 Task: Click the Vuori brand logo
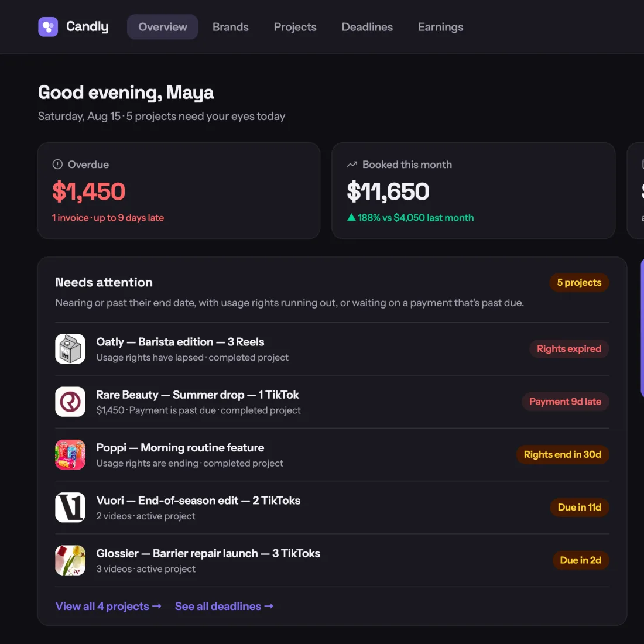(x=70, y=507)
